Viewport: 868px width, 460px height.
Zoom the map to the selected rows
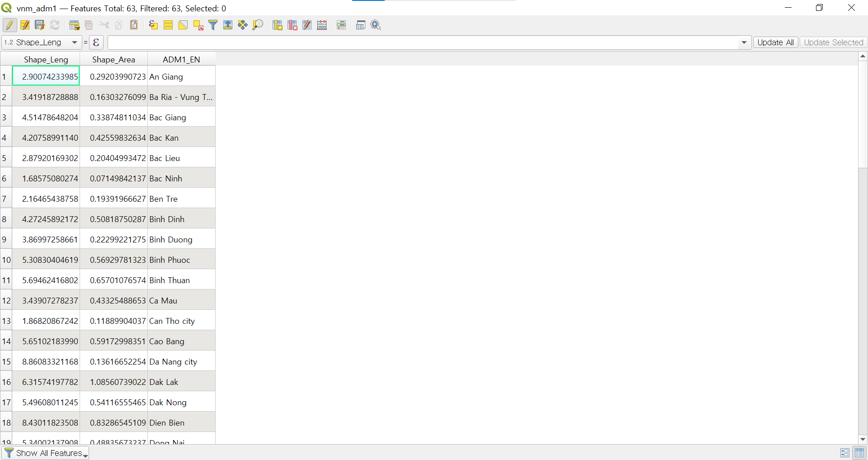coord(258,25)
